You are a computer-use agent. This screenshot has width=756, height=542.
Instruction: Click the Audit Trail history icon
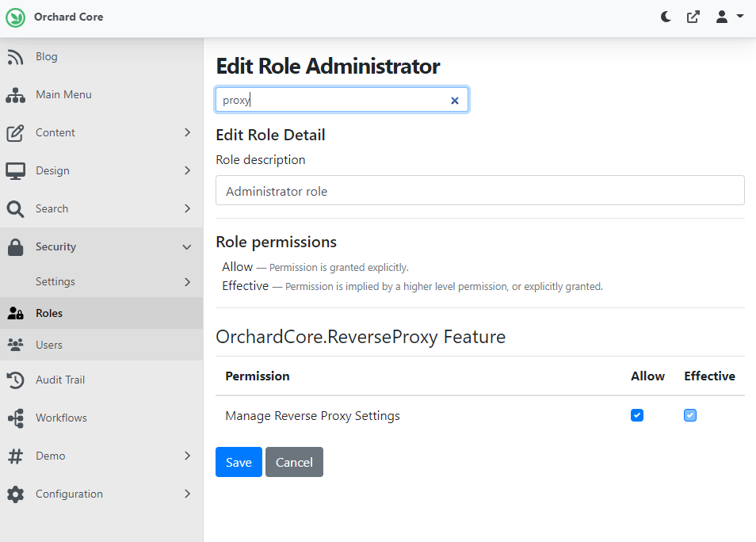pyautogui.click(x=15, y=380)
